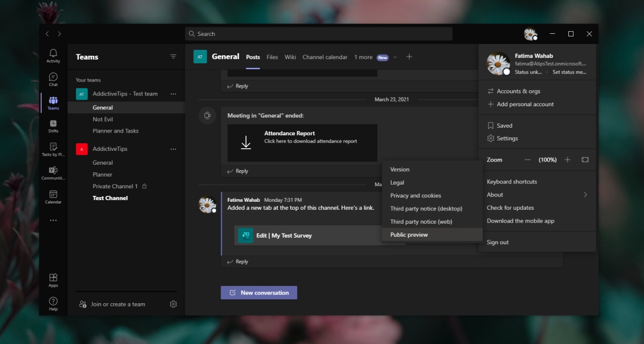The width and height of the screenshot is (644, 344).
Task: Reply under Fatima Wahab's post
Action: point(237,262)
